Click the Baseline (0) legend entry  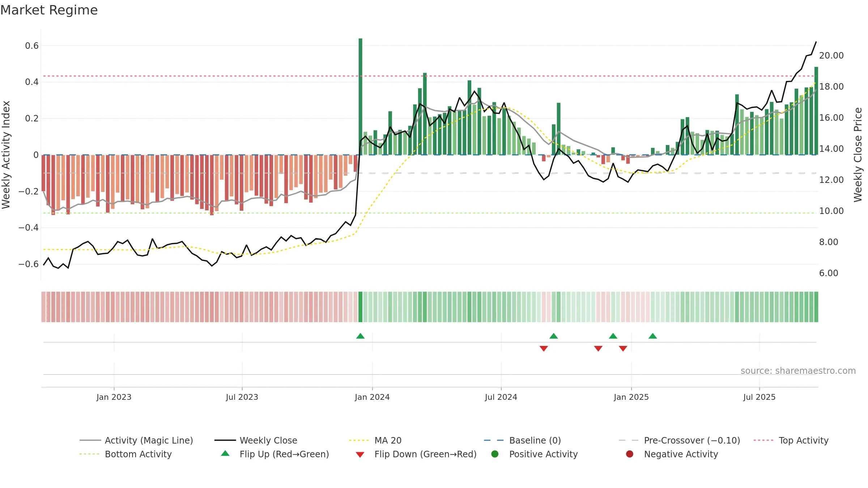click(522, 440)
